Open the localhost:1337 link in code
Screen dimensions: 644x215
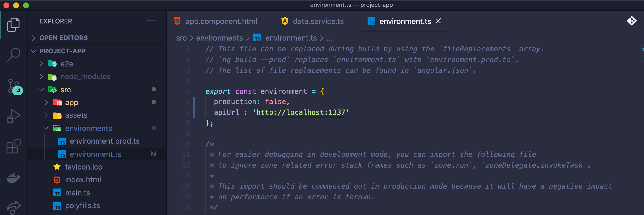(x=300, y=112)
